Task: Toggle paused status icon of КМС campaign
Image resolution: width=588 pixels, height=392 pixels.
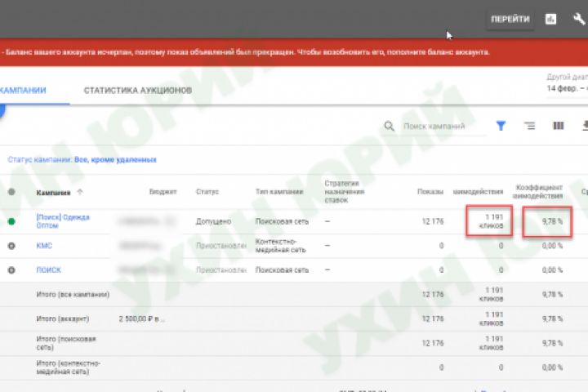Action: pos(11,246)
